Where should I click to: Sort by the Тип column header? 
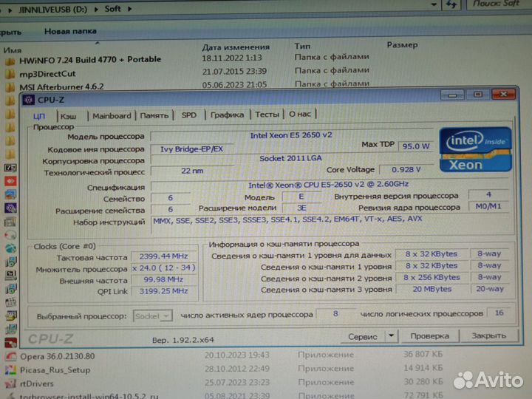tap(302, 46)
